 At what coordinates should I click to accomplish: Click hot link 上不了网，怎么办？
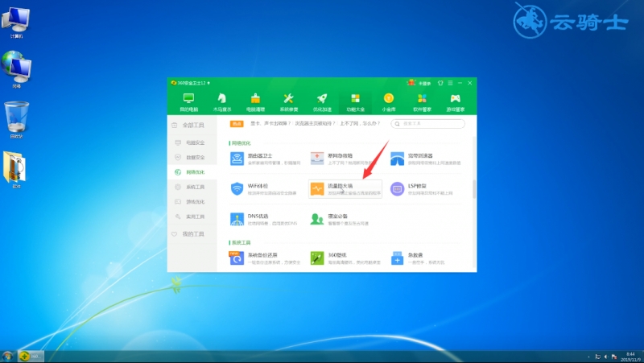click(x=360, y=124)
